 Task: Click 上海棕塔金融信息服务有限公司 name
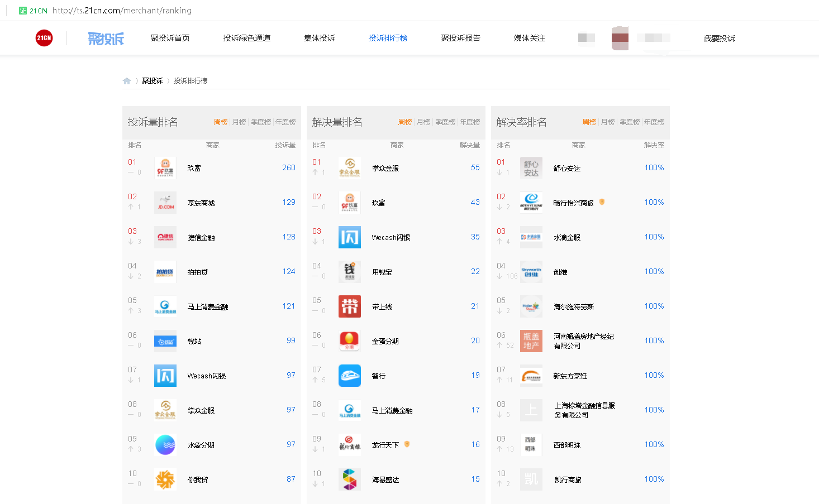584,410
